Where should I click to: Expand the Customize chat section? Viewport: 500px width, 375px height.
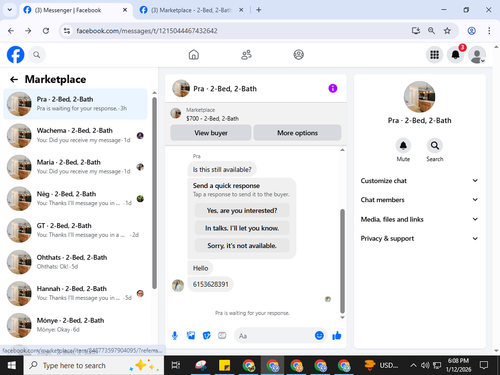(x=419, y=181)
